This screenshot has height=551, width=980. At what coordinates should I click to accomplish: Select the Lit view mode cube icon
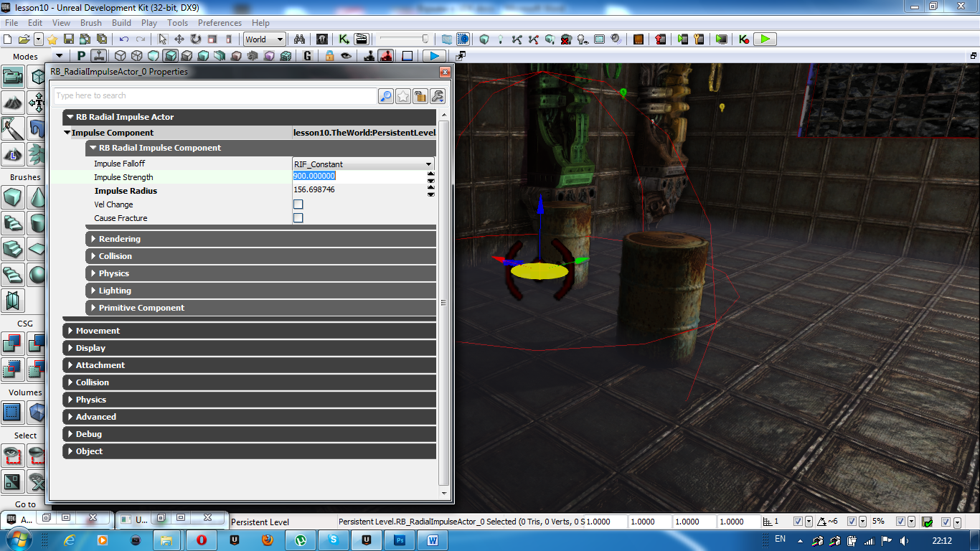click(170, 55)
